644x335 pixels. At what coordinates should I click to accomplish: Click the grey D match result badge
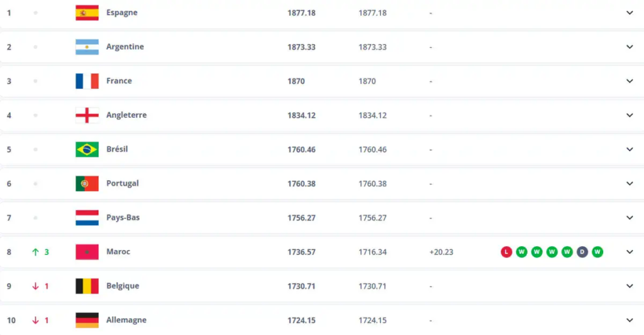point(582,252)
